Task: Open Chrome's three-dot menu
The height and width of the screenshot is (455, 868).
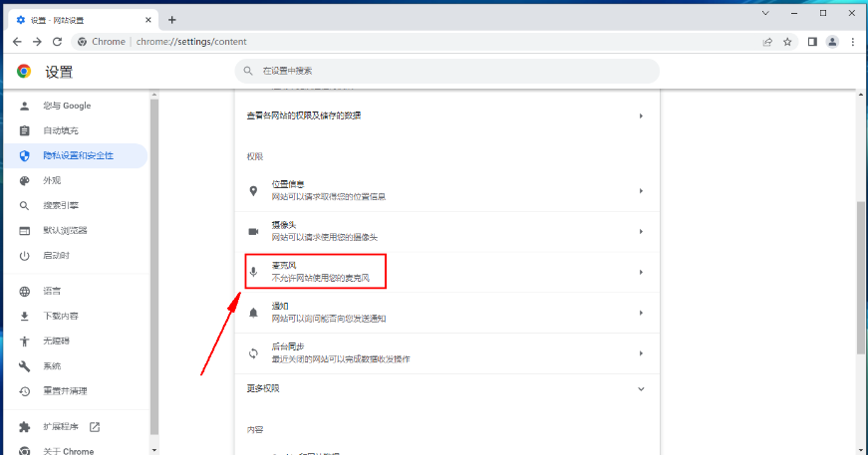Action: point(852,42)
